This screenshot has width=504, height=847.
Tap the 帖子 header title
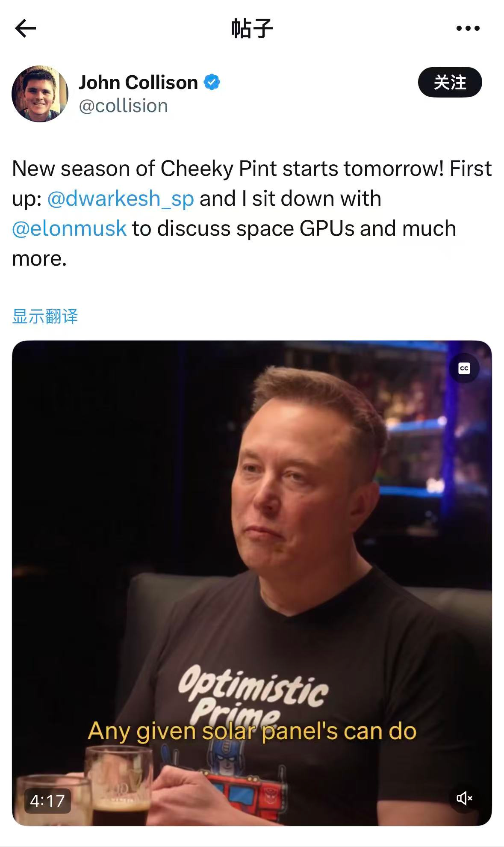click(x=252, y=29)
